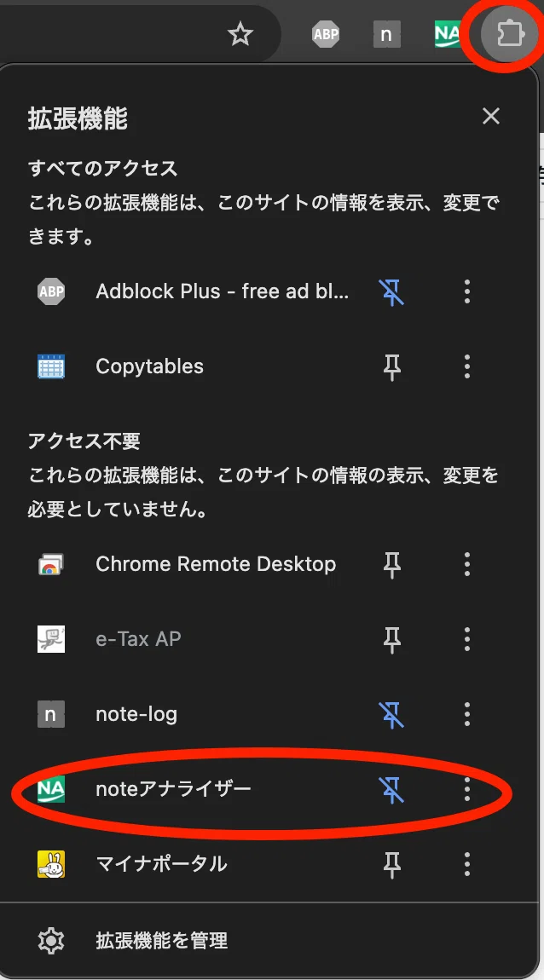This screenshot has width=544, height=980.
Task: Close the 拡張機能 popup
Action: point(491,116)
